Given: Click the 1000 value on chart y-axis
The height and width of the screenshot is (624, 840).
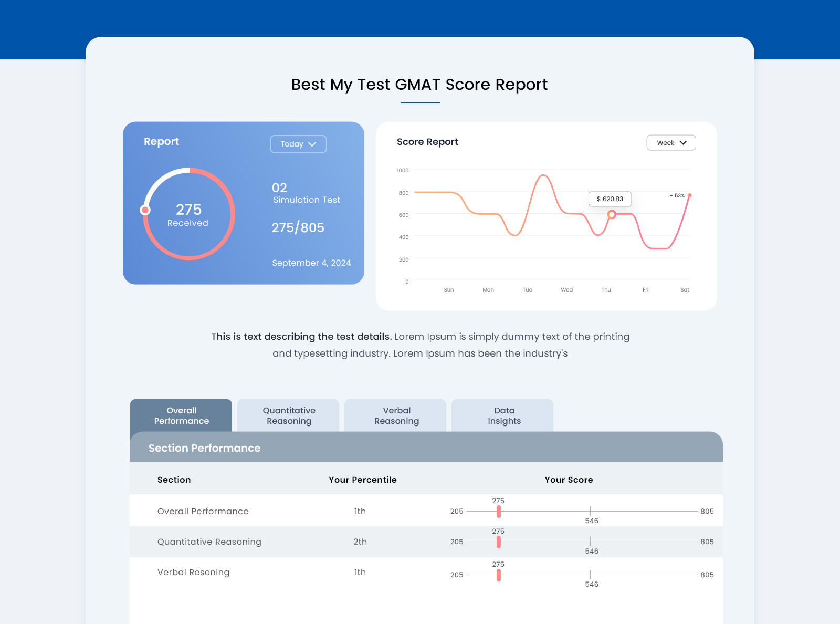Looking at the screenshot, I should (403, 170).
